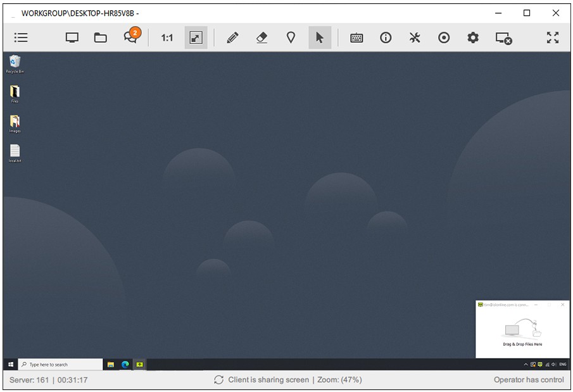The width and height of the screenshot is (573, 392).
Task: Click the remote Windows search box
Action: tap(61, 365)
